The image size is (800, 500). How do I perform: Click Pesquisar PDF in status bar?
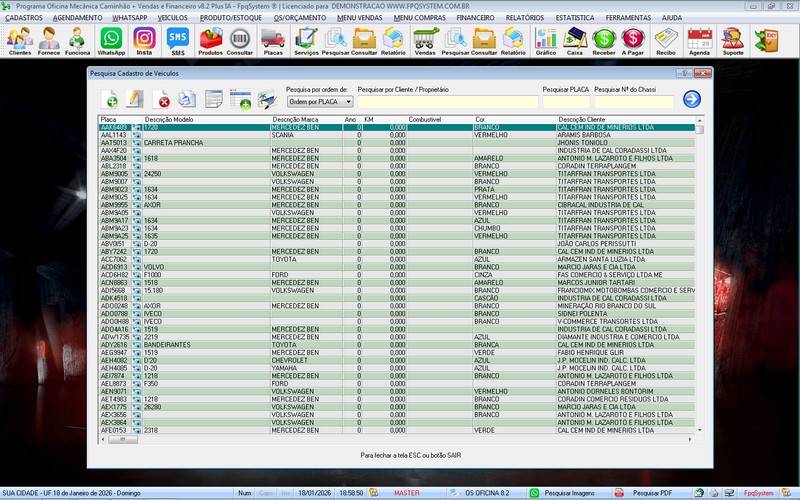coord(645,493)
